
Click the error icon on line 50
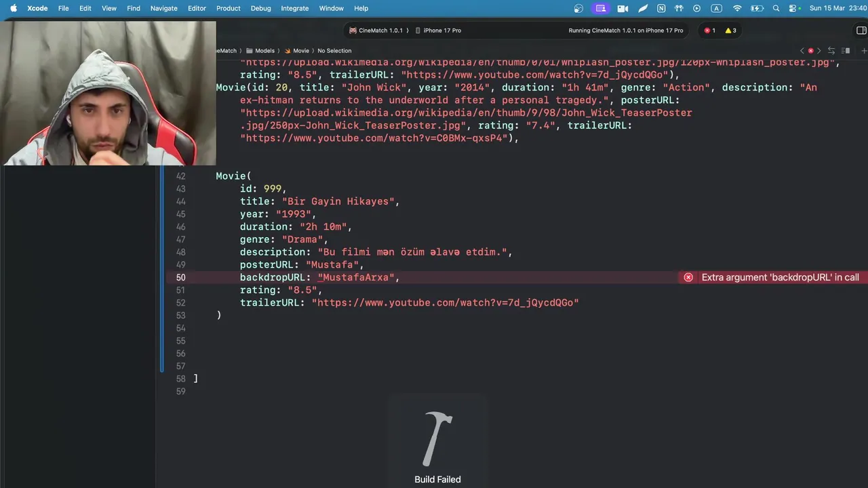click(688, 277)
